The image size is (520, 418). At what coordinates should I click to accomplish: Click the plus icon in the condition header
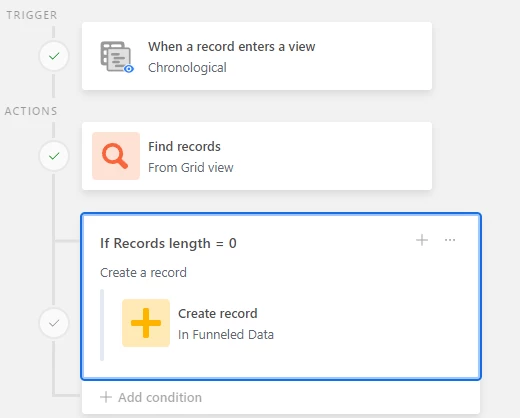[x=422, y=240]
